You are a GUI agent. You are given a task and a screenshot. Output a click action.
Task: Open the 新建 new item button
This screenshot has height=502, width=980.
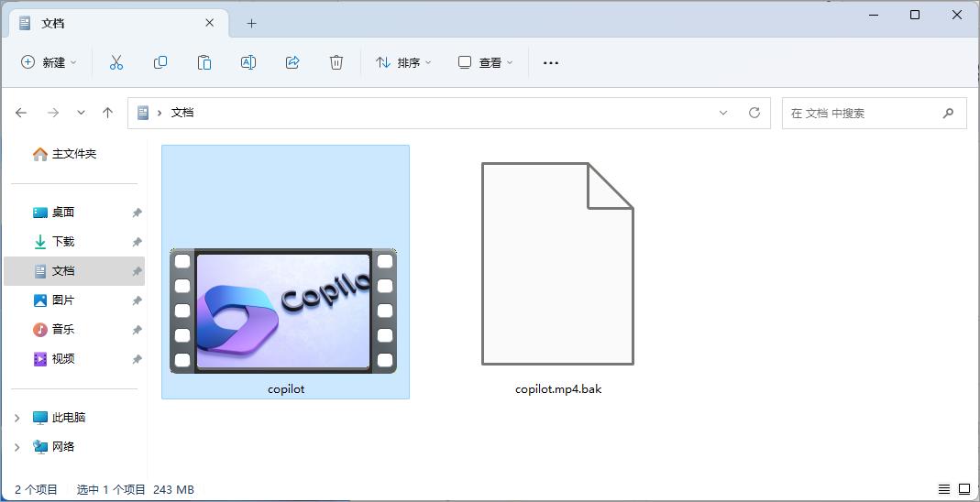click(x=49, y=62)
